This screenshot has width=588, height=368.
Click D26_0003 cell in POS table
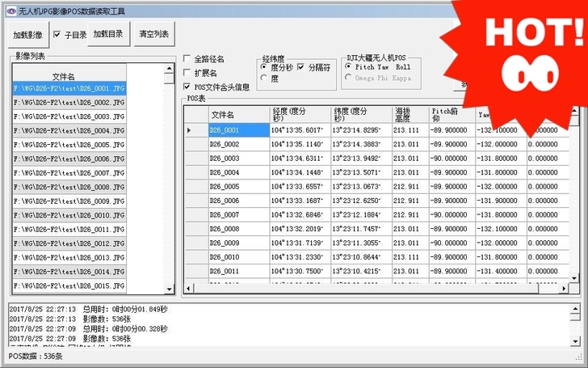[239, 159]
